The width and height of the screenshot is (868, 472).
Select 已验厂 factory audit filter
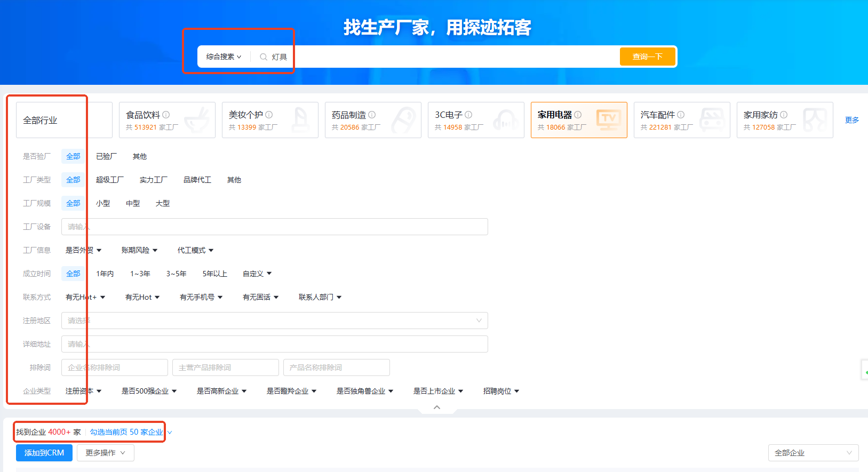click(x=106, y=156)
